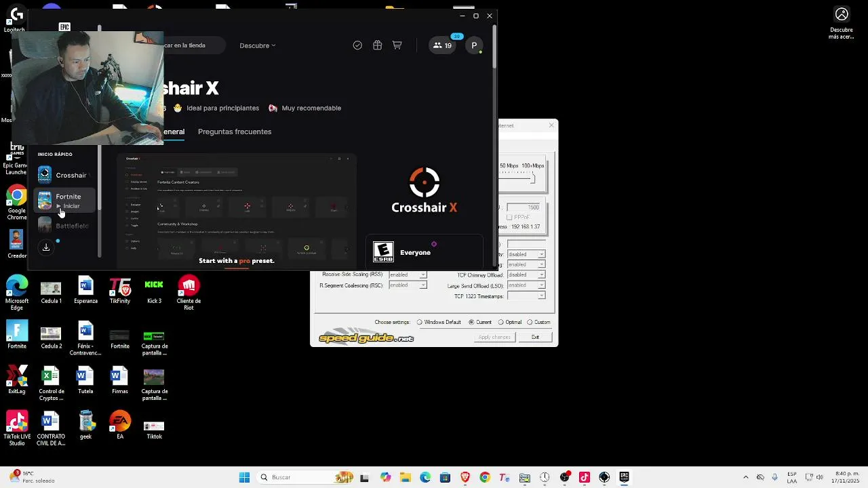
Task: Open the TCP 1323 Timestamps dropdown
Action: [x=526, y=296]
